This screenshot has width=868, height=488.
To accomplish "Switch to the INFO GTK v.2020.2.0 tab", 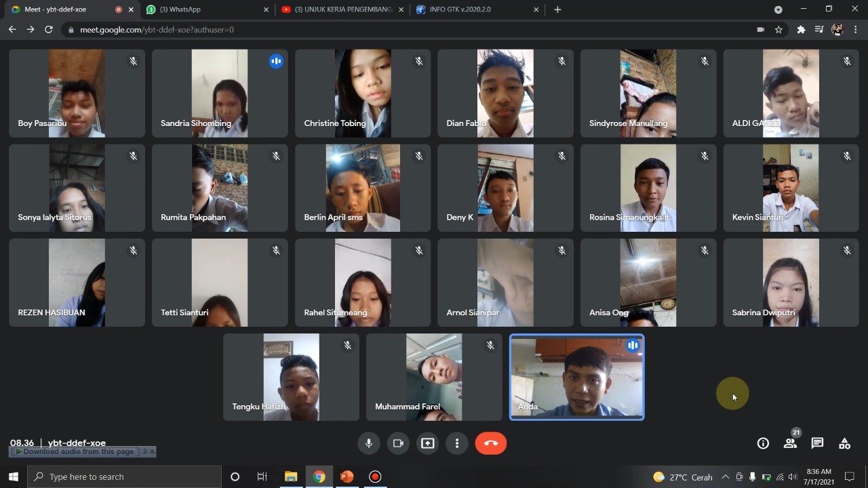I will [475, 9].
